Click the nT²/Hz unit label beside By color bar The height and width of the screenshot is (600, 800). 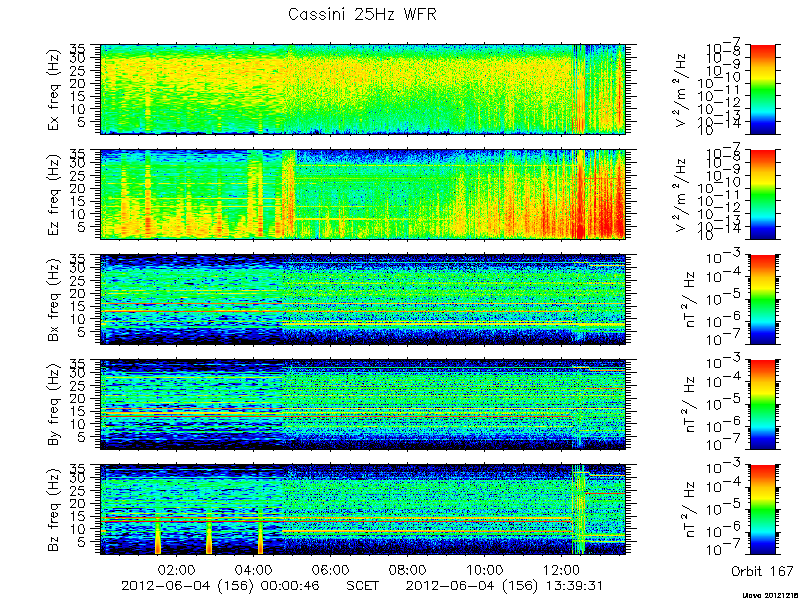tap(688, 404)
